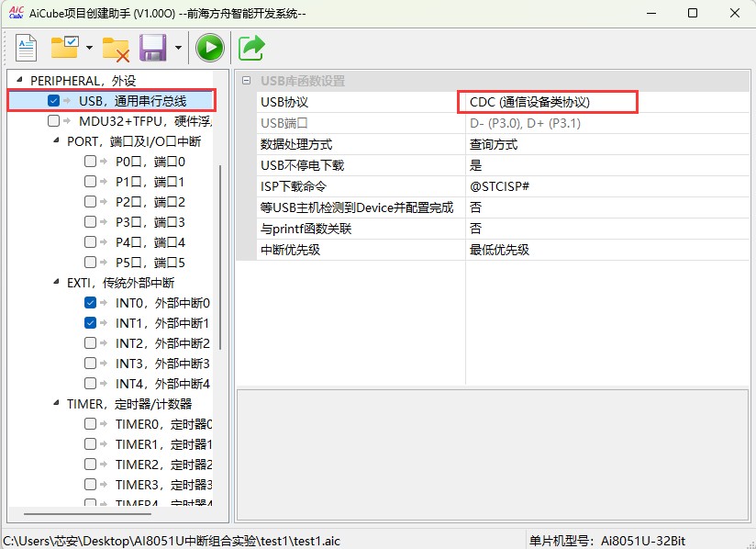Click the new project document icon

(26, 48)
